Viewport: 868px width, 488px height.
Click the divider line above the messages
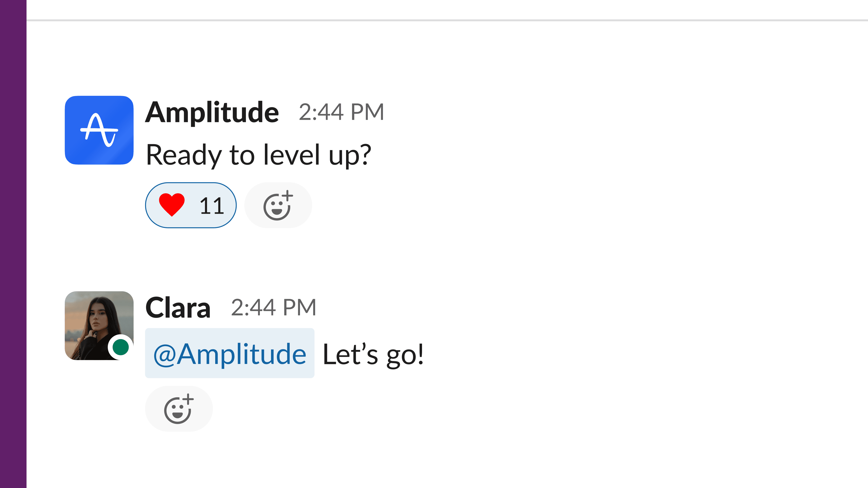pos(447,20)
